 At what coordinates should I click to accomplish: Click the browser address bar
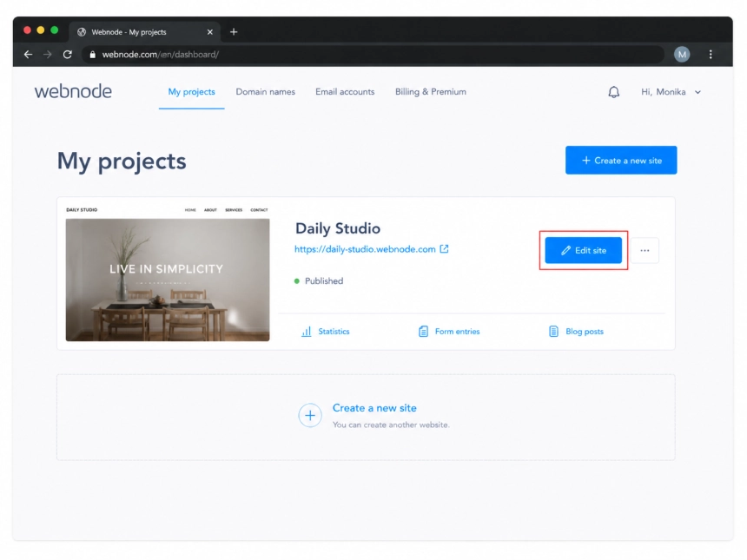pyautogui.click(x=372, y=55)
